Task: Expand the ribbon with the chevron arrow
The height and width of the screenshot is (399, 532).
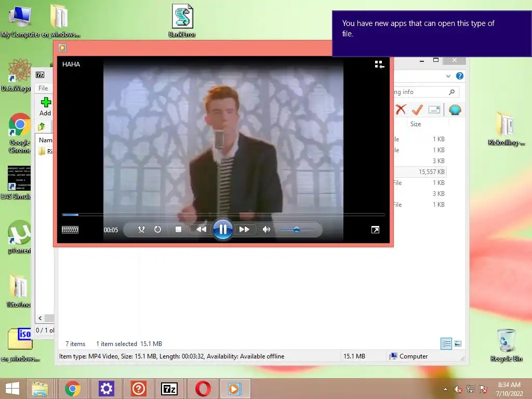Action: point(448,76)
